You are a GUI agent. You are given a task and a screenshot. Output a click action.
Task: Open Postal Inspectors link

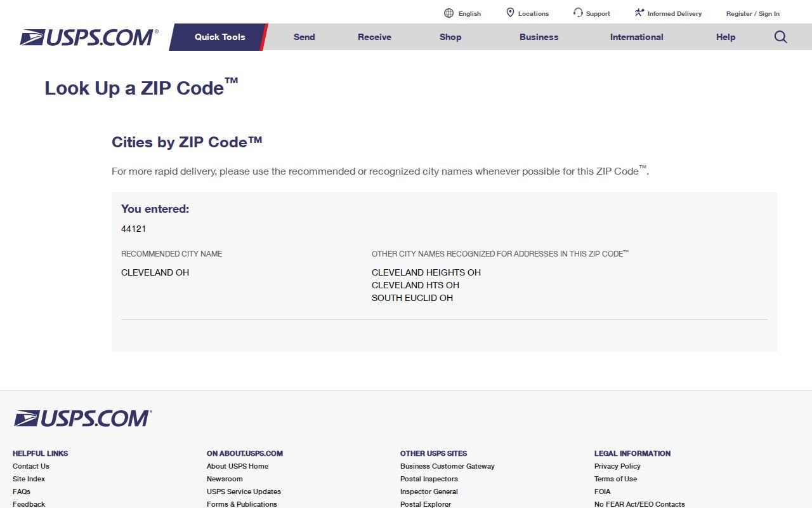coord(429,479)
